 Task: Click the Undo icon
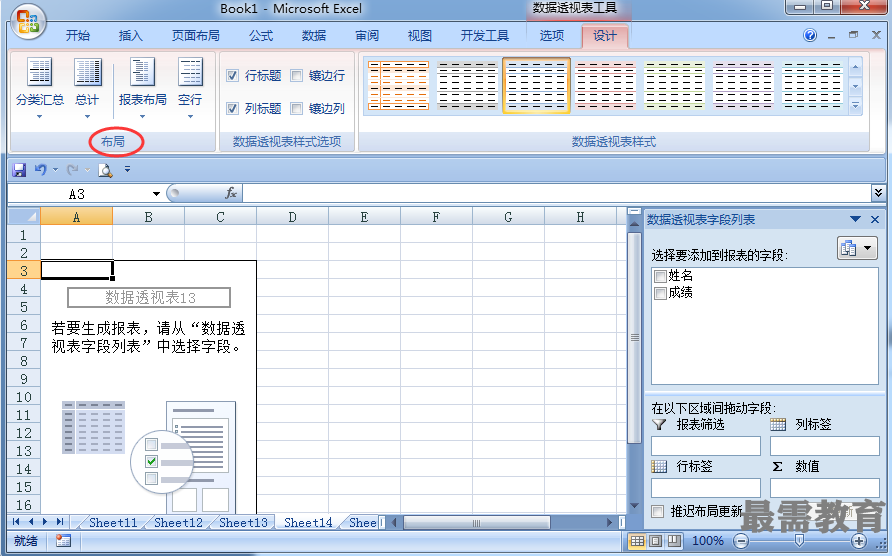40,170
